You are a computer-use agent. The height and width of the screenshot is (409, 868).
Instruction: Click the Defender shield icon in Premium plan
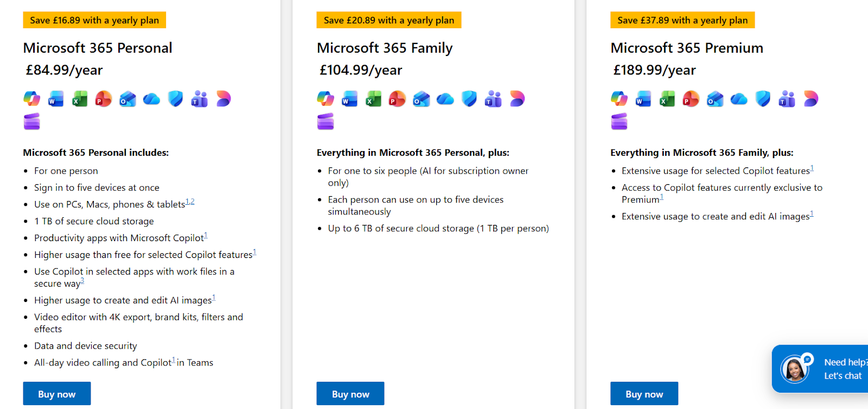click(x=763, y=99)
